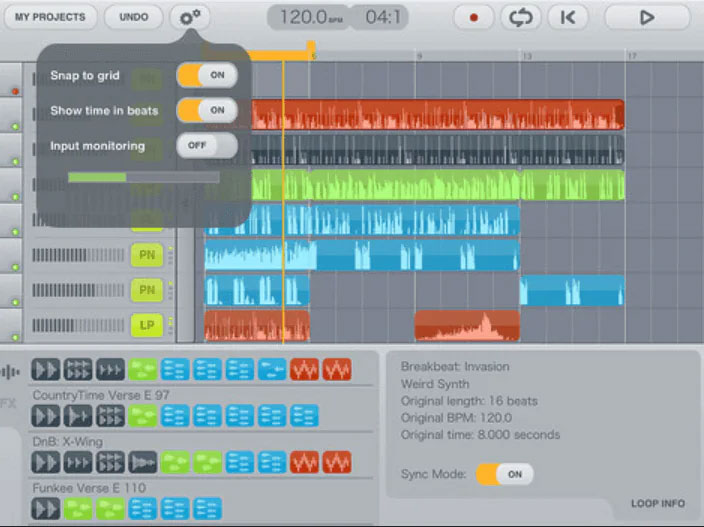Viewport: 704px width, 527px height.
Task: Pick the first red synth loop under DnB: X-Wing
Action: tap(304, 462)
